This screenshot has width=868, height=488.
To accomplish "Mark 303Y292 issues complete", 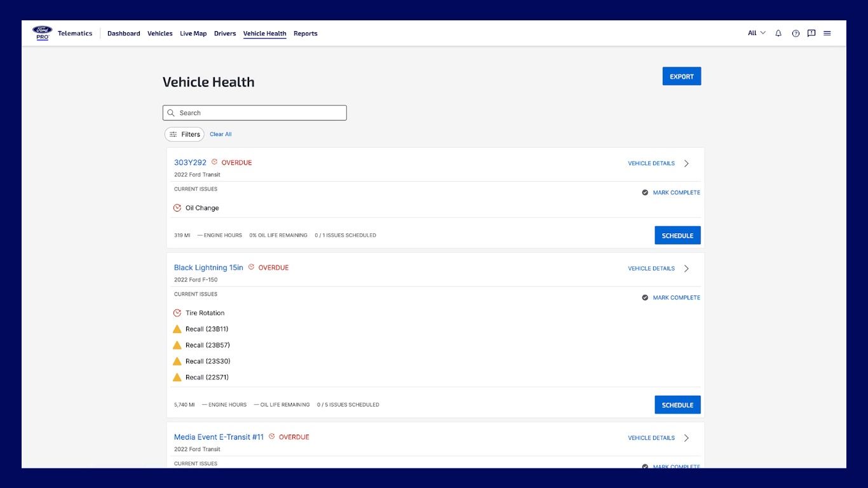I will pos(677,193).
